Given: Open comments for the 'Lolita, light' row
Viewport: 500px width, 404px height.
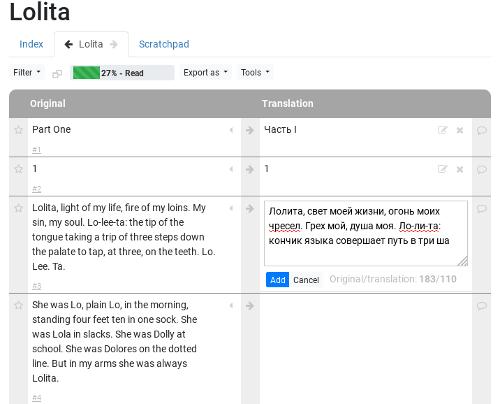Looking at the screenshot, I should 482,209.
